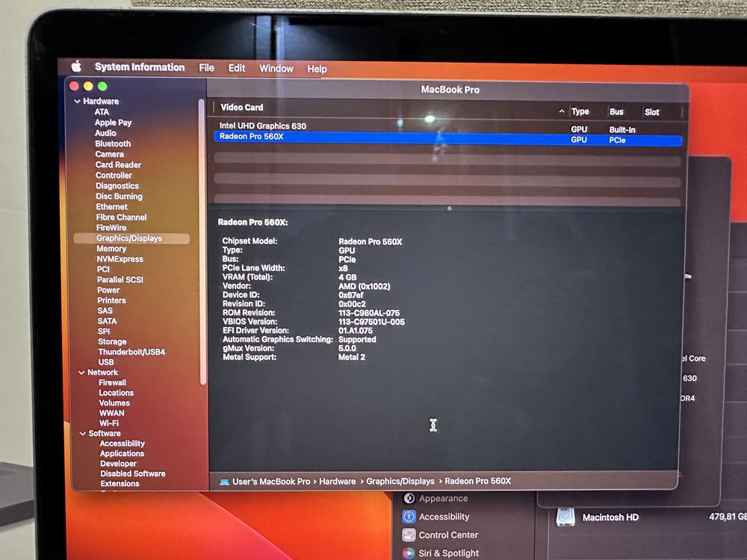Select Apple Pay in sidebar

[x=113, y=122]
